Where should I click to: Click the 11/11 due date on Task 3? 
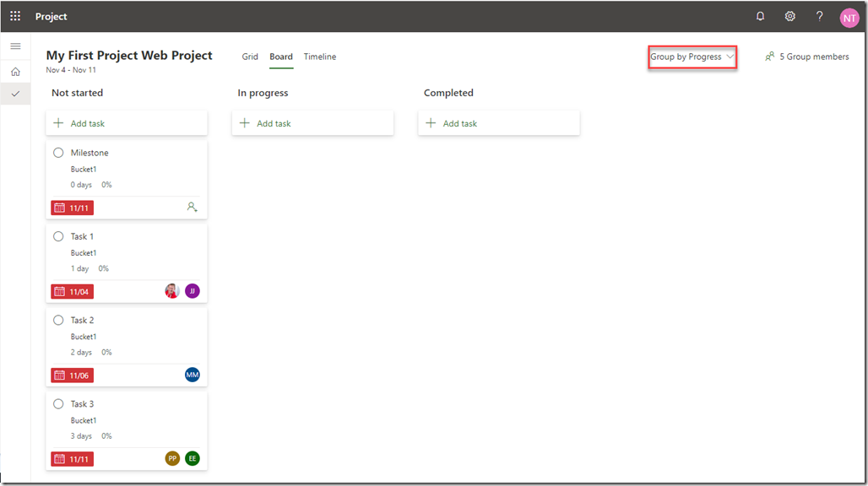[73, 459]
